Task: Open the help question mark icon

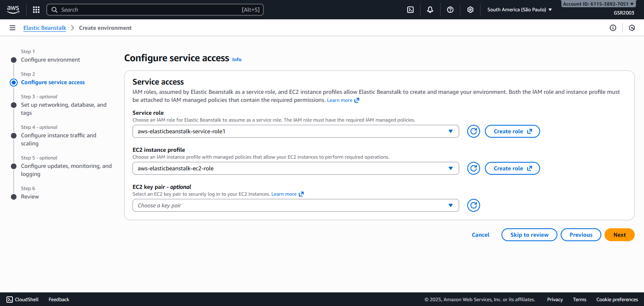Action: click(x=450, y=10)
